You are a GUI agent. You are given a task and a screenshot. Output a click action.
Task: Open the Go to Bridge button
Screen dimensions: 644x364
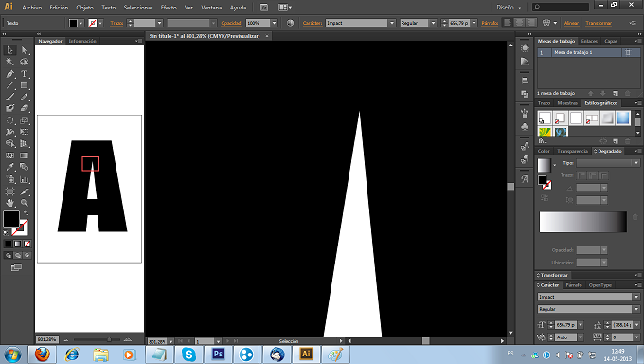264,8
